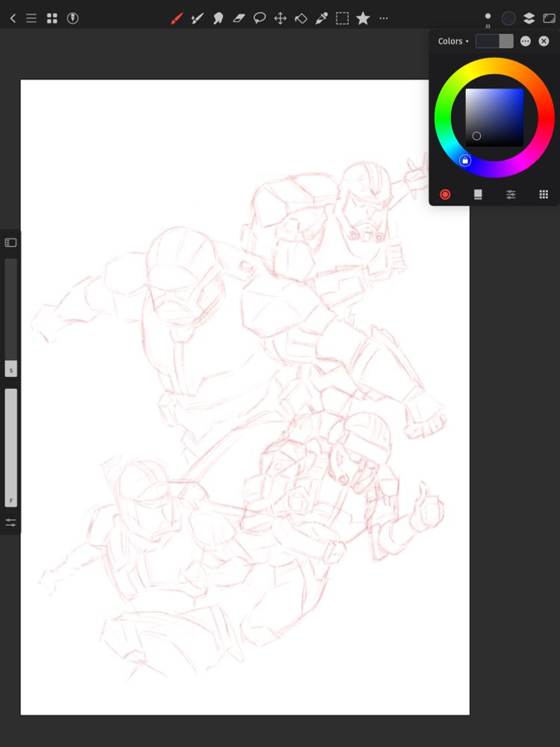Viewport: 560px width, 747px height.
Task: Switch to the color wheel tab
Action: tap(445, 194)
